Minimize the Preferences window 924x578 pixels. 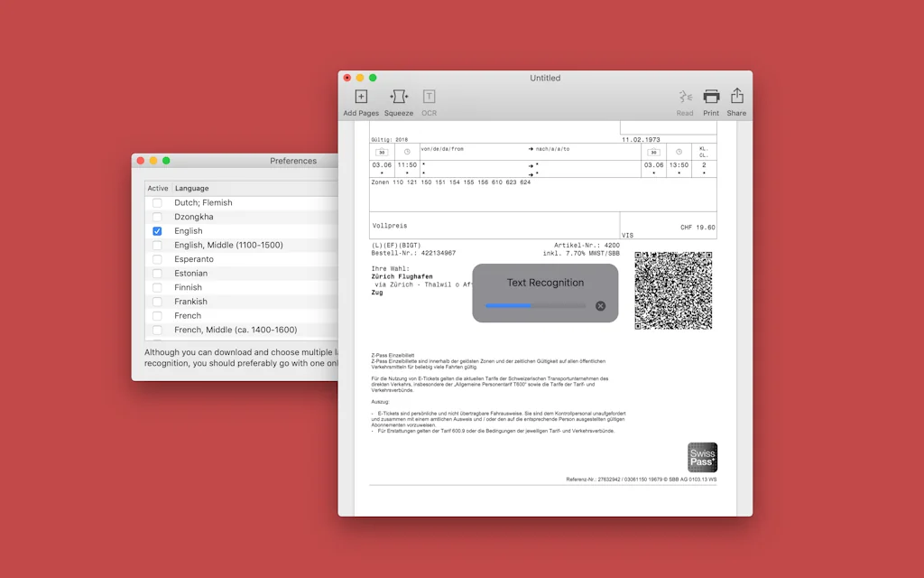pyautogui.click(x=153, y=161)
